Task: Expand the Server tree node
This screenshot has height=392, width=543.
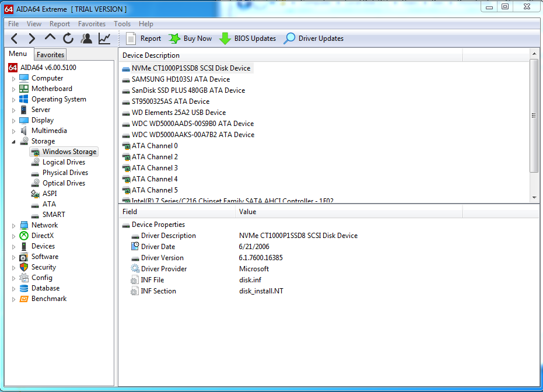Action: click(x=13, y=110)
